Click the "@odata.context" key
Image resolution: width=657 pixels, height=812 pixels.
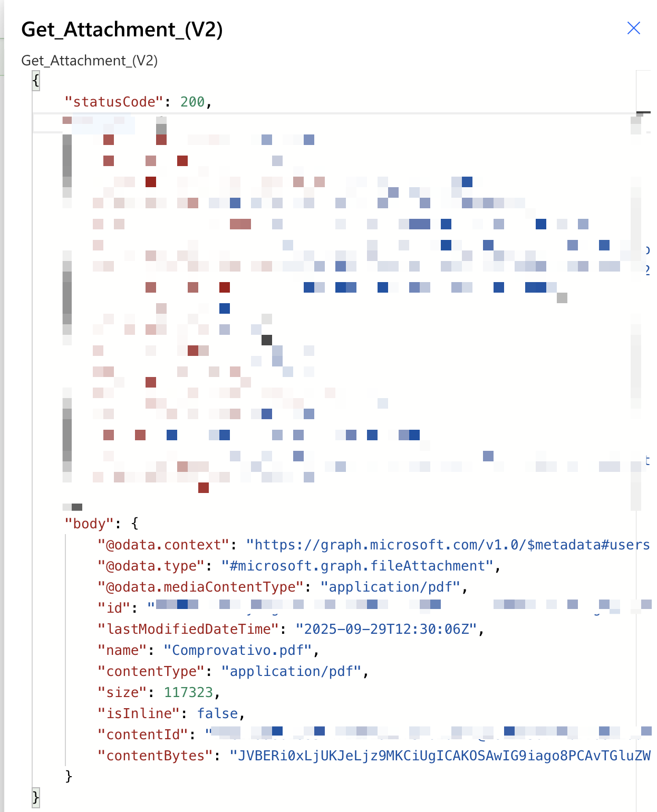coord(163,545)
